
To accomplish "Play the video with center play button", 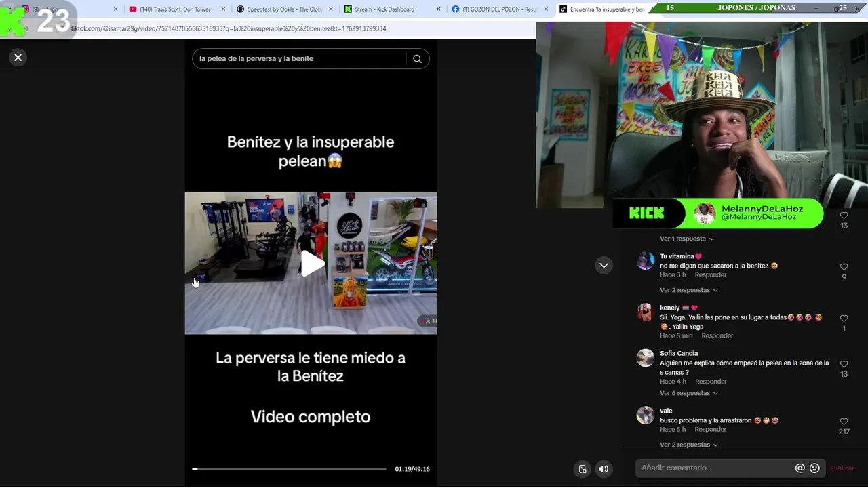I will pos(312,264).
